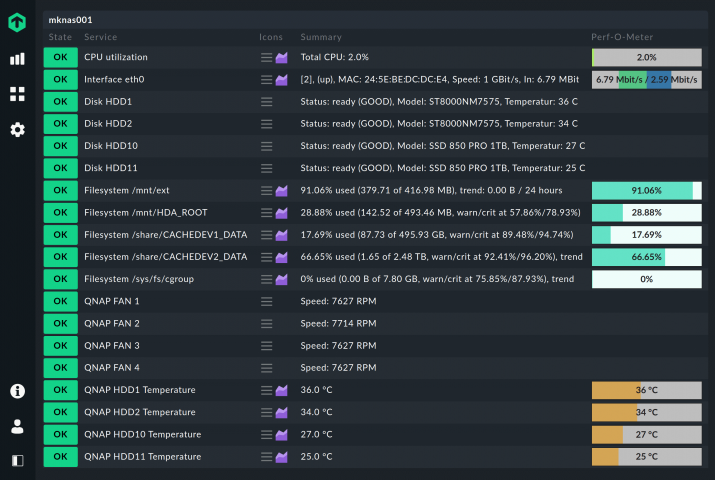Click the /share/CACHEDEV2_DATA 66.65% usage bar
Image resolution: width=715 pixels, height=480 pixels.
click(646, 257)
